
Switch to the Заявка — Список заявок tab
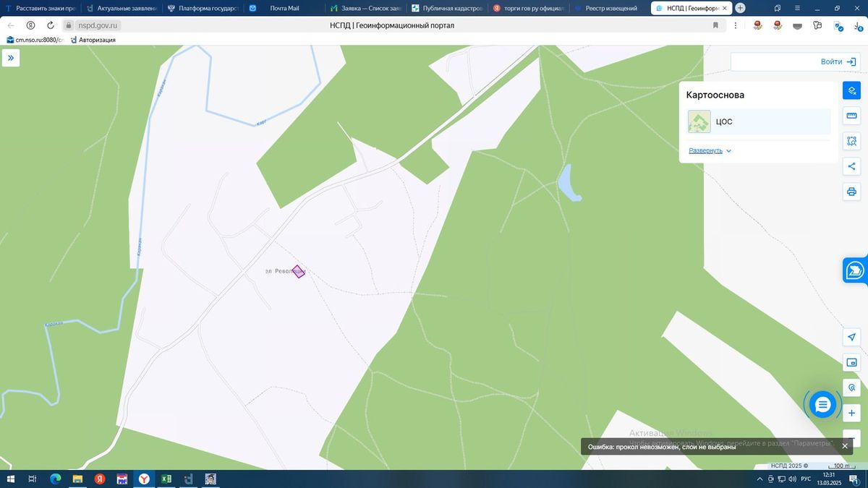365,8
